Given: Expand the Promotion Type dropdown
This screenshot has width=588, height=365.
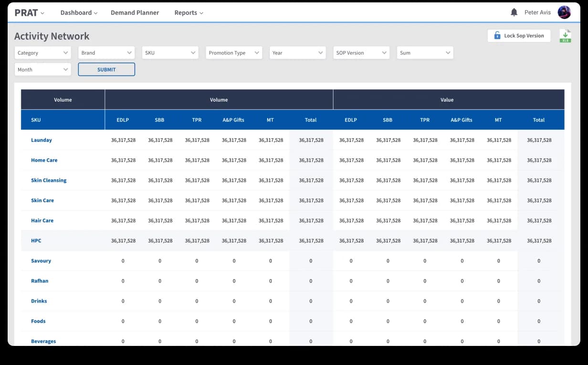Looking at the screenshot, I should tap(234, 53).
